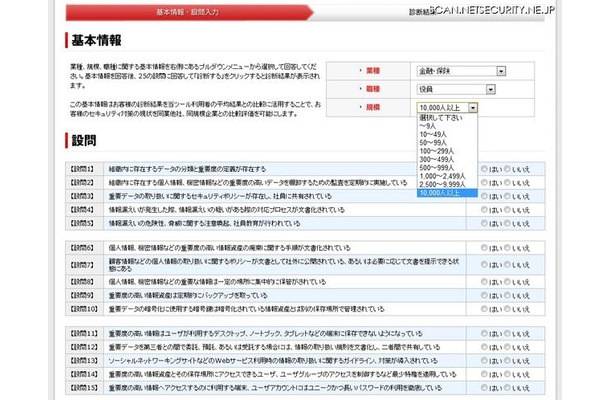610x400 pixels.
Task: Mark いいえ on 設問3
Action: click(x=507, y=196)
